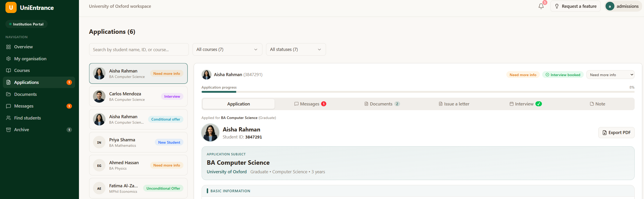Click the lightbulb icon in Request a feature
The image size is (644, 199).
pyautogui.click(x=557, y=6)
